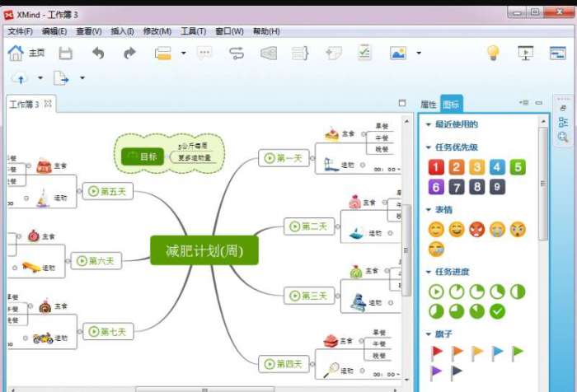
Task: Select the green checkmark task-done marker
Action: [x=497, y=311]
